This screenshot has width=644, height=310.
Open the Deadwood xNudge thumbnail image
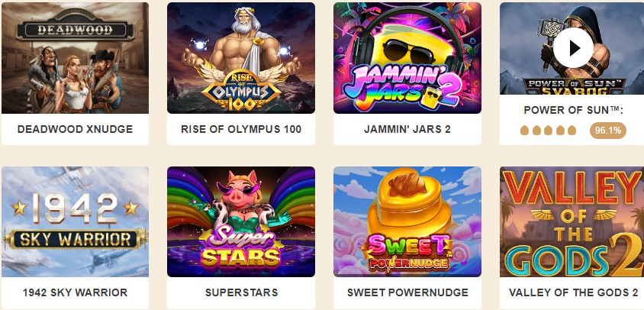tap(76, 58)
